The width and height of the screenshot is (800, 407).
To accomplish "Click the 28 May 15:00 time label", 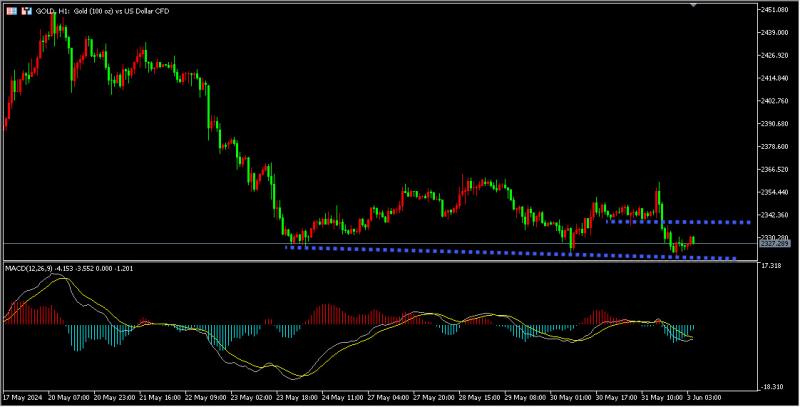I will click(x=480, y=397).
